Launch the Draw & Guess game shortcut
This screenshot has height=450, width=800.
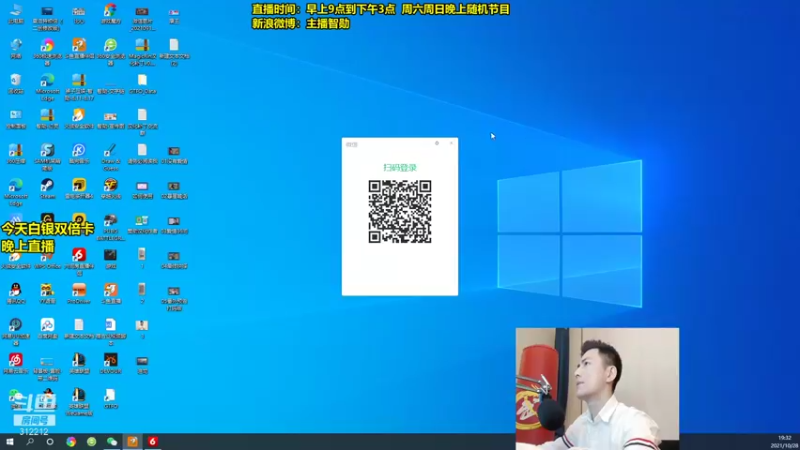click(110, 156)
